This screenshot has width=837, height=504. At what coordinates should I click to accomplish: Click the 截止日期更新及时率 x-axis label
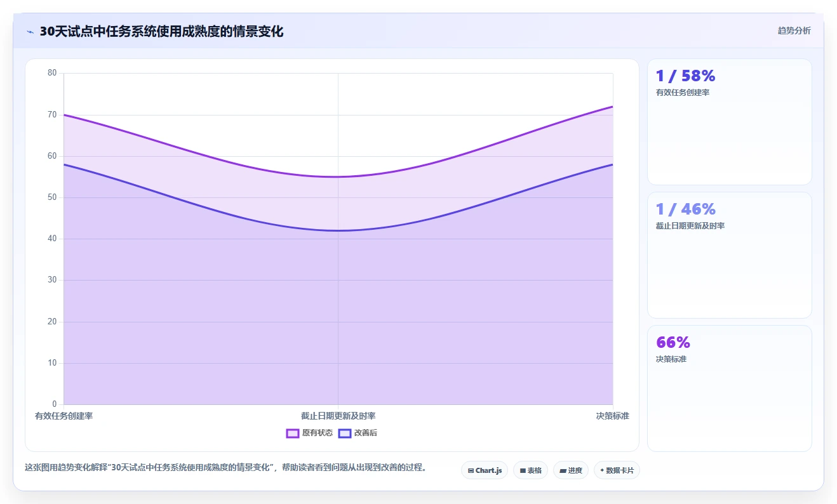[x=338, y=416]
